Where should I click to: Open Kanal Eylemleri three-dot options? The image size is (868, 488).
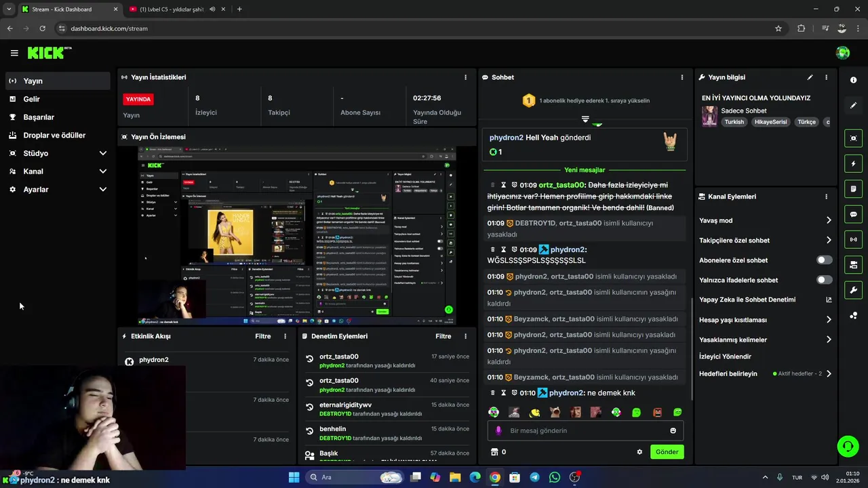click(826, 197)
